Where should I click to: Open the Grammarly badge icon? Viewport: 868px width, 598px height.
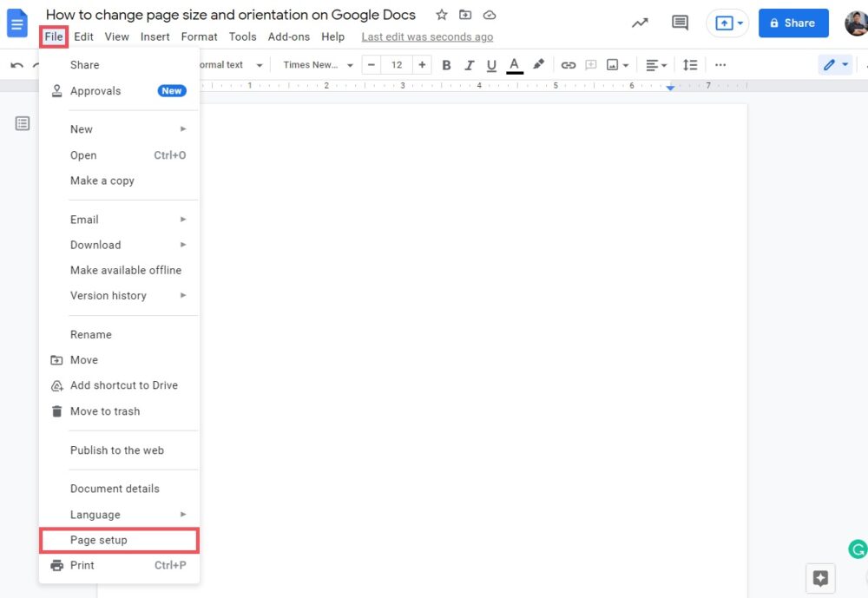pos(857,549)
